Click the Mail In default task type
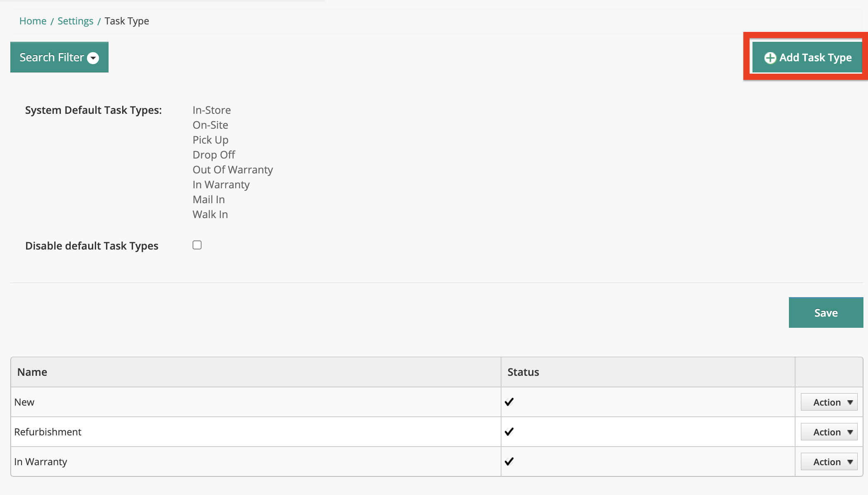This screenshot has width=868, height=495. point(209,199)
